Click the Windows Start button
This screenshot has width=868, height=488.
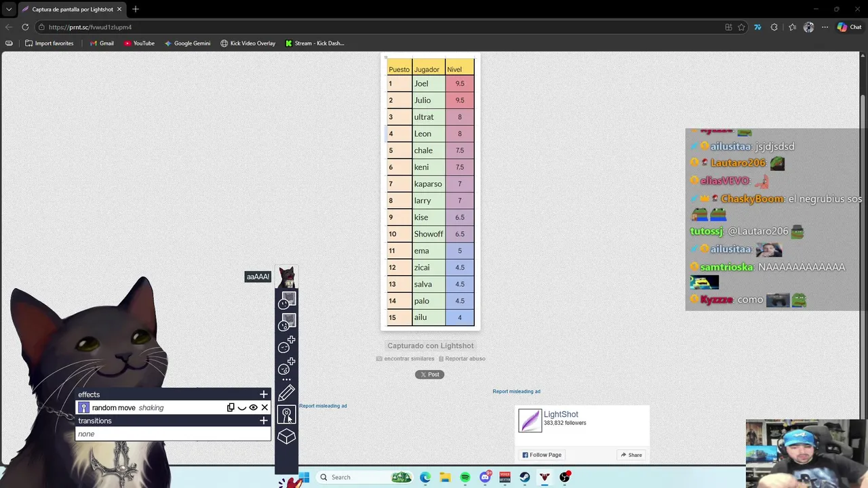point(304,477)
